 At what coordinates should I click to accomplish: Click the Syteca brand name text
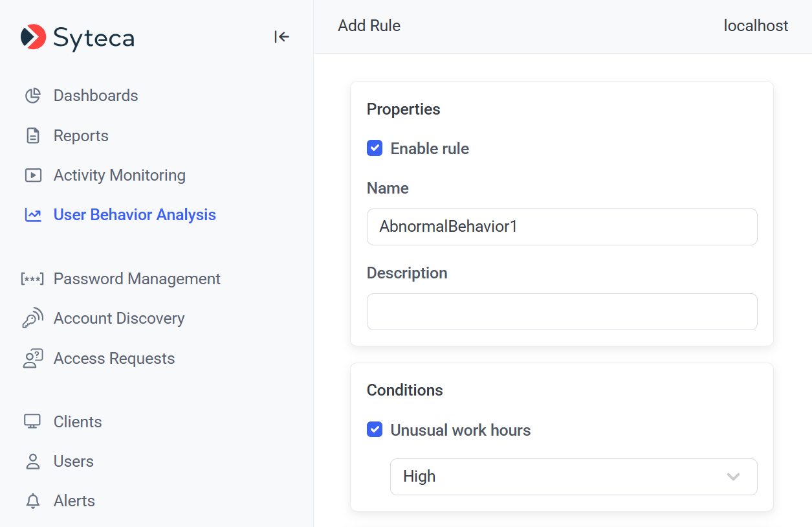94,38
